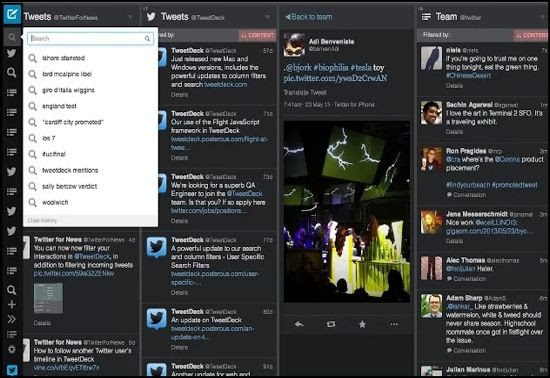This screenshot has width=550, height=378.
Task: Open tweetdeck.com link in 'Just released' tweet
Action: pos(226,85)
